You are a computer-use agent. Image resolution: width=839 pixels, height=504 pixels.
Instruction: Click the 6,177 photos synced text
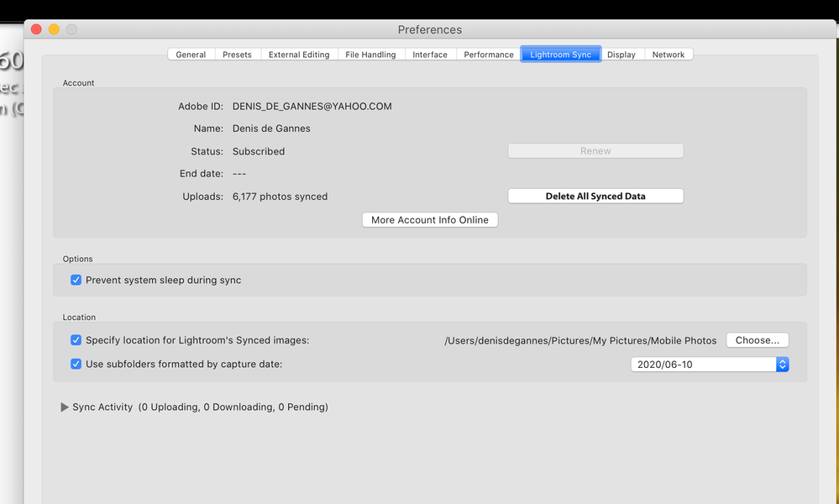pos(280,197)
